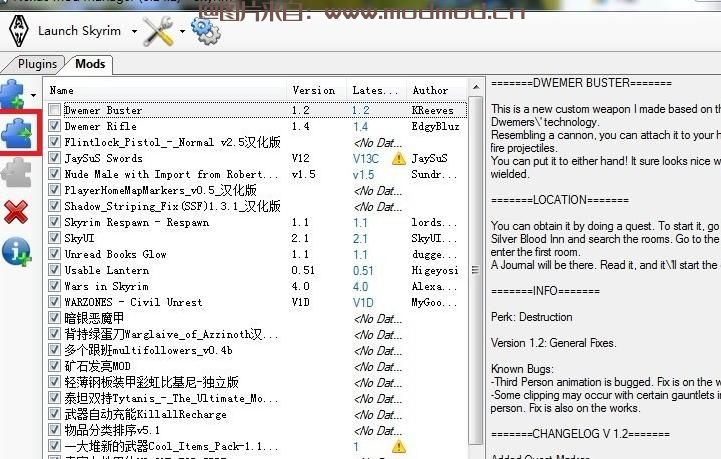The height and width of the screenshot is (459, 721).
Task: Click the DWEMER BUSTER description heading
Action: point(581,83)
